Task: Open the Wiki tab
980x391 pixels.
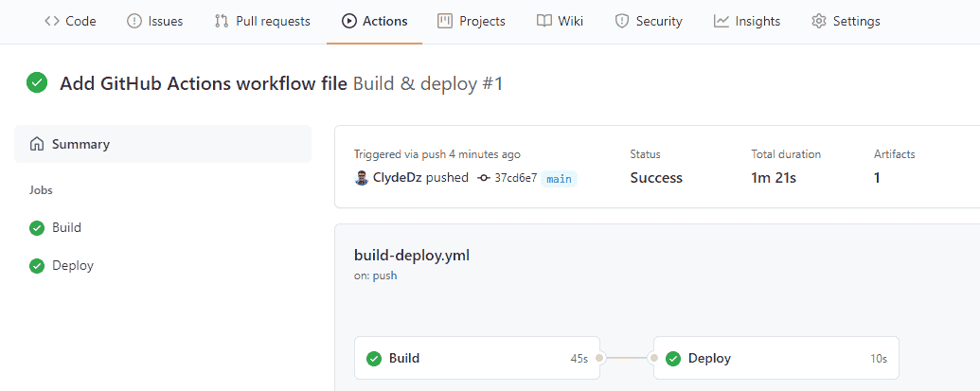Action: [560, 21]
